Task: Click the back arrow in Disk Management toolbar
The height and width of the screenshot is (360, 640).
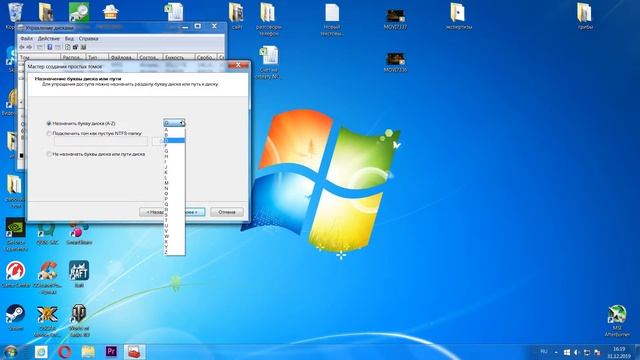Action: point(21,47)
